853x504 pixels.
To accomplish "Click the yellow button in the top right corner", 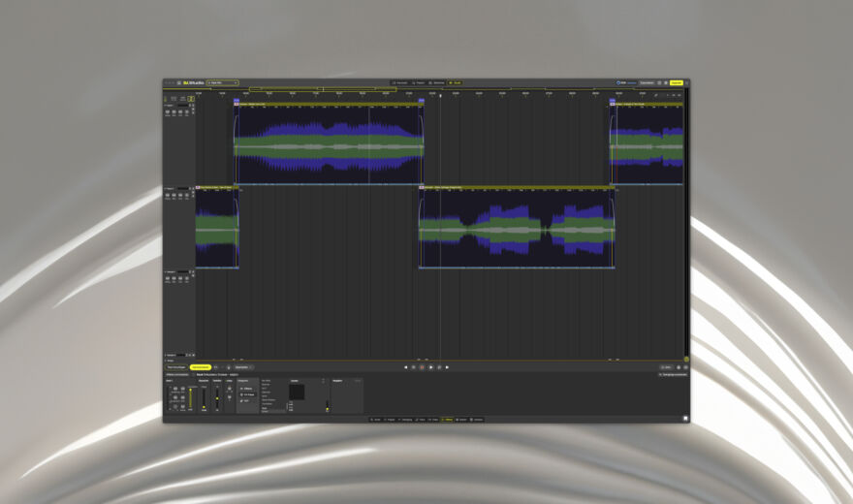I will coord(677,82).
